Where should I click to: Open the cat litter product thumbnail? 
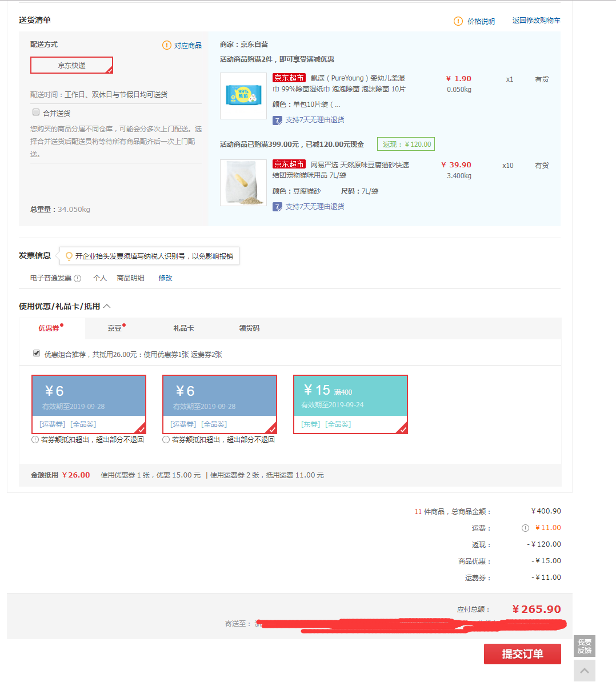243,183
